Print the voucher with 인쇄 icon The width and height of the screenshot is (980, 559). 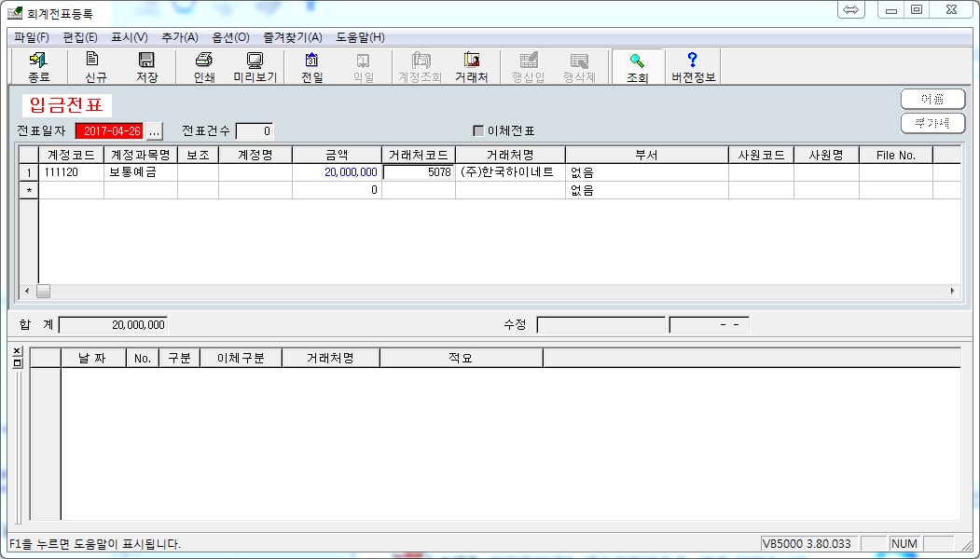pos(204,67)
